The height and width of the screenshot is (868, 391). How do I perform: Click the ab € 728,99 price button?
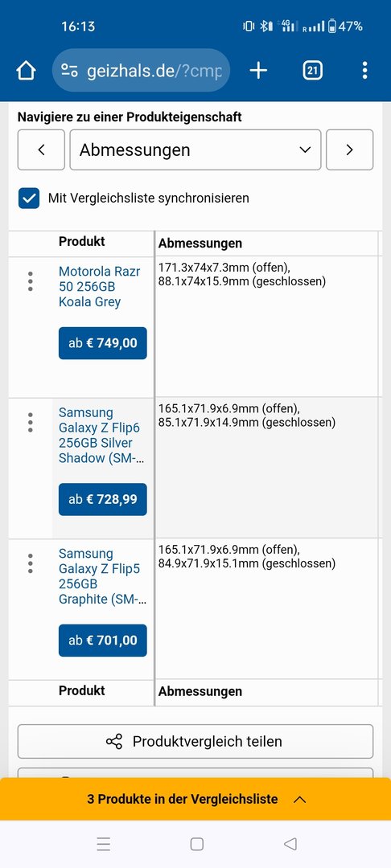(102, 499)
